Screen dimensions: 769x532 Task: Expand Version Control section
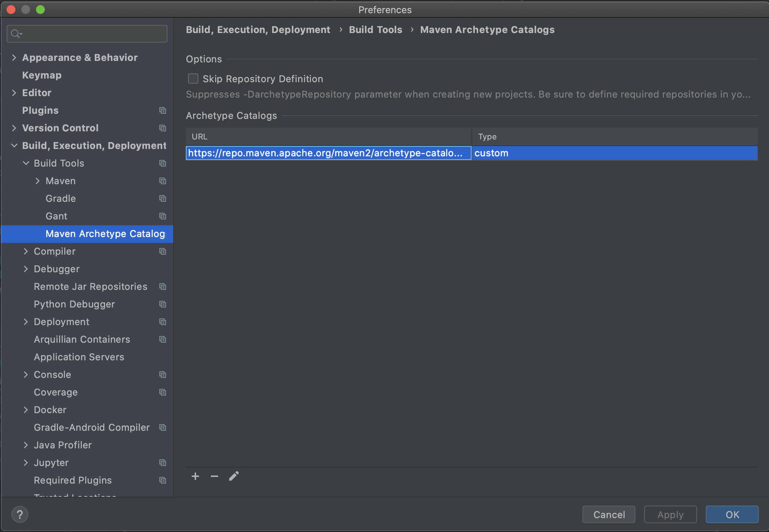pyautogui.click(x=14, y=128)
